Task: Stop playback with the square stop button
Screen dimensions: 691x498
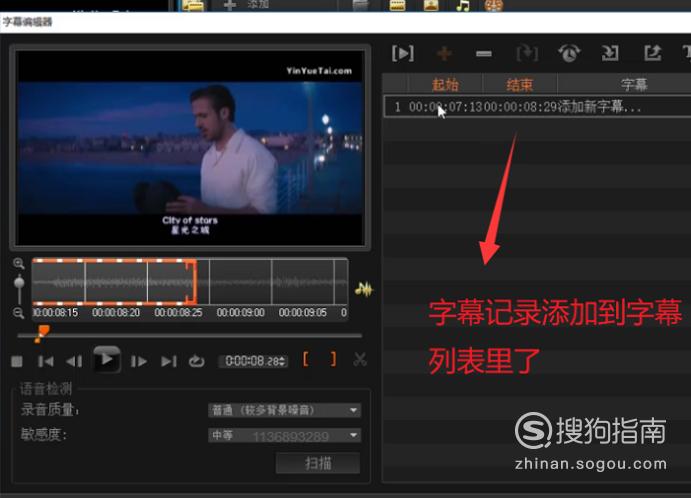Action: [x=17, y=361]
